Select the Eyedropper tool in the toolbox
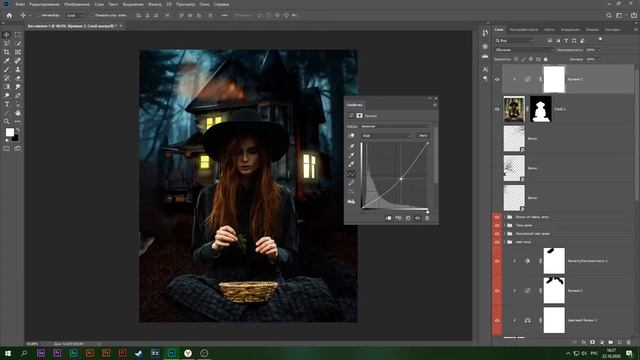 [7, 61]
